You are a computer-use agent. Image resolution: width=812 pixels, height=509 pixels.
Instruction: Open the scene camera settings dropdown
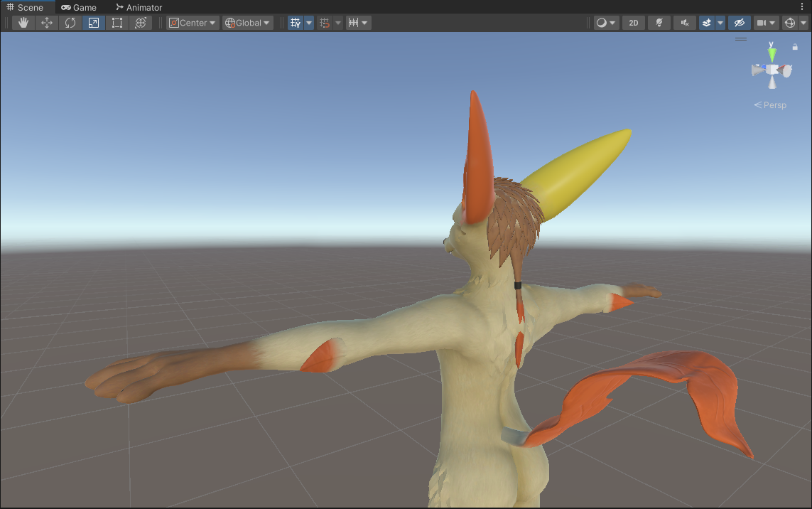point(766,23)
